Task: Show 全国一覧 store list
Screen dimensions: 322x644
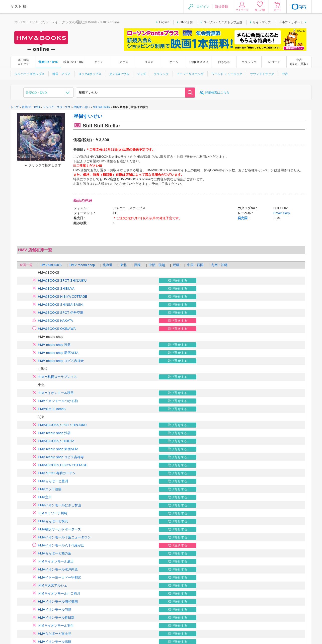Action: click(26, 265)
